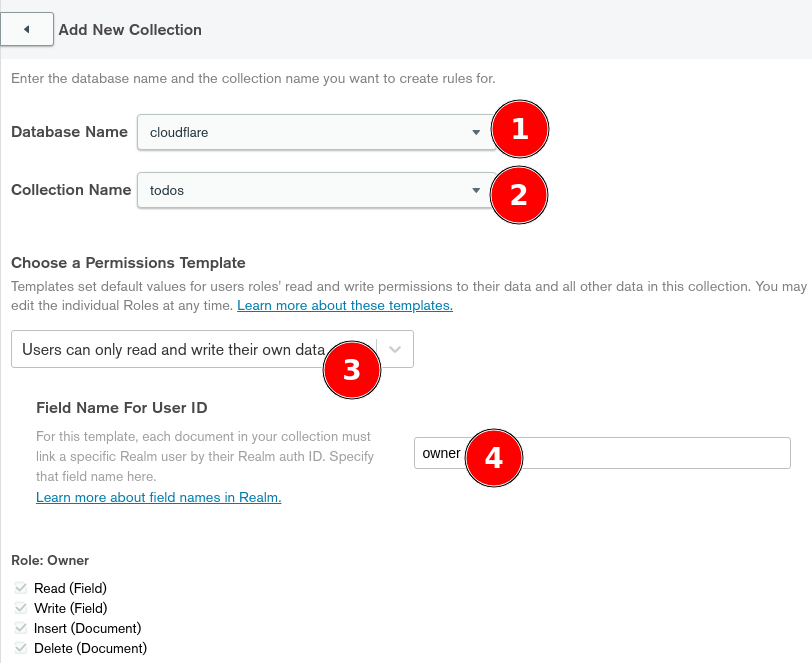This screenshot has height=663, width=812.
Task: Open the Database Name dropdown
Action: 316,133
